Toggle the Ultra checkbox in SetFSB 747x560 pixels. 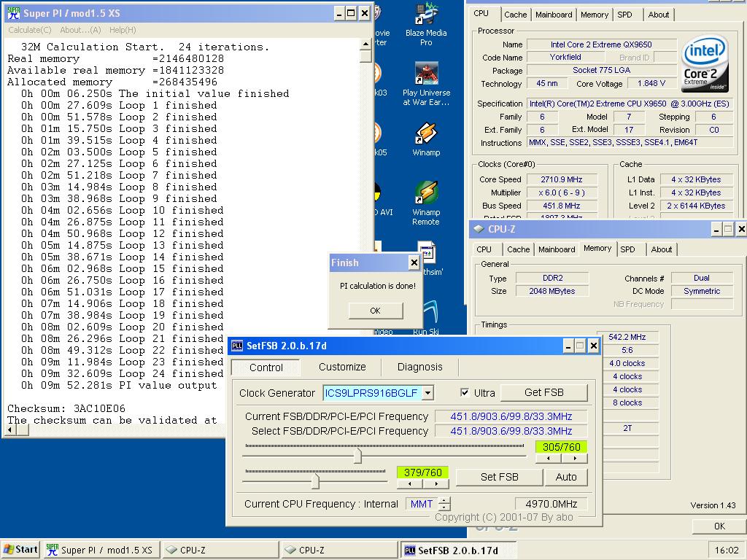coord(465,392)
